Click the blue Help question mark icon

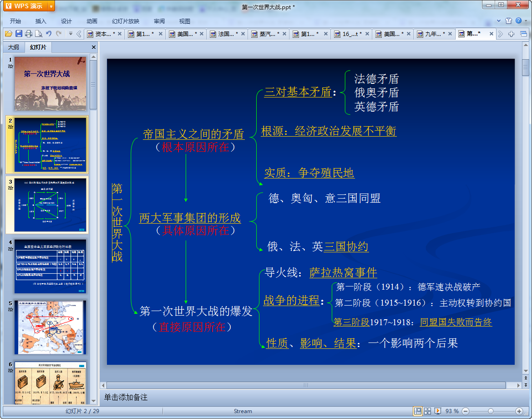point(518,20)
